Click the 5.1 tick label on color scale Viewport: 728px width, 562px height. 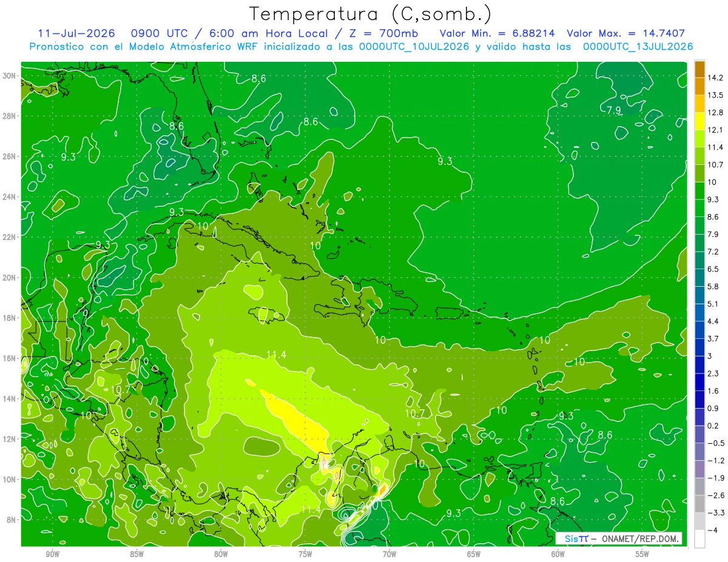713,304
